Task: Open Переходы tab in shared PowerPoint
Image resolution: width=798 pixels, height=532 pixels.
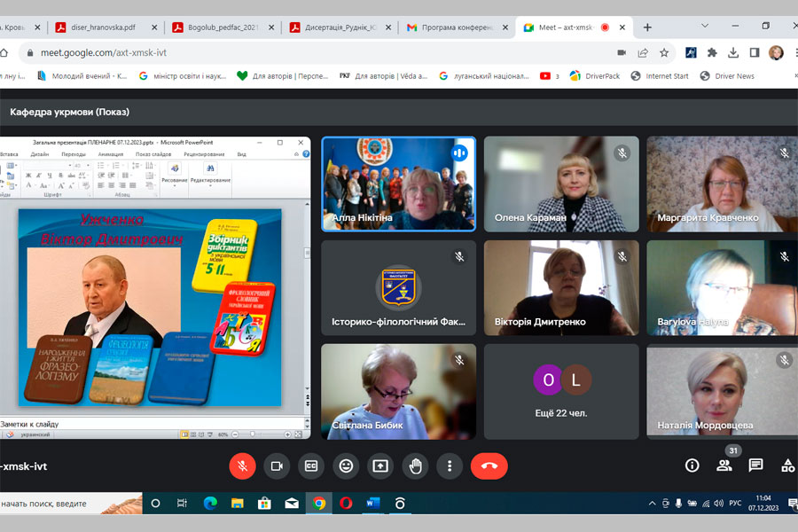Action: click(74, 154)
